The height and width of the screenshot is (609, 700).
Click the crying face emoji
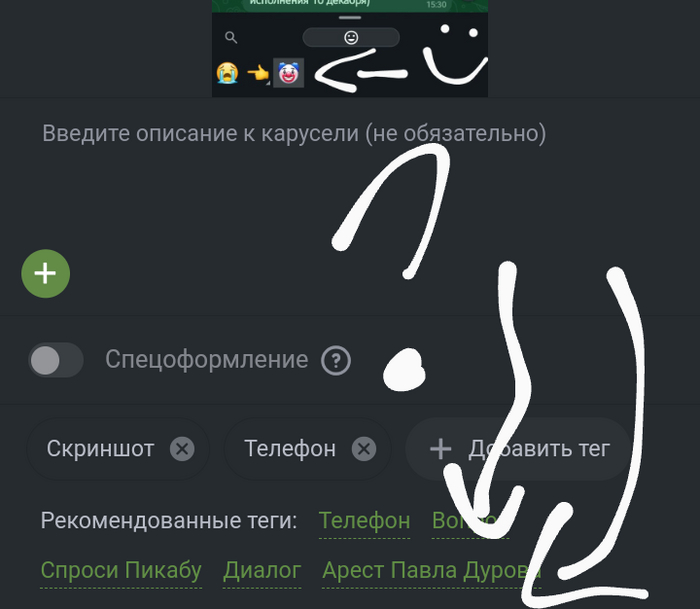tap(228, 73)
